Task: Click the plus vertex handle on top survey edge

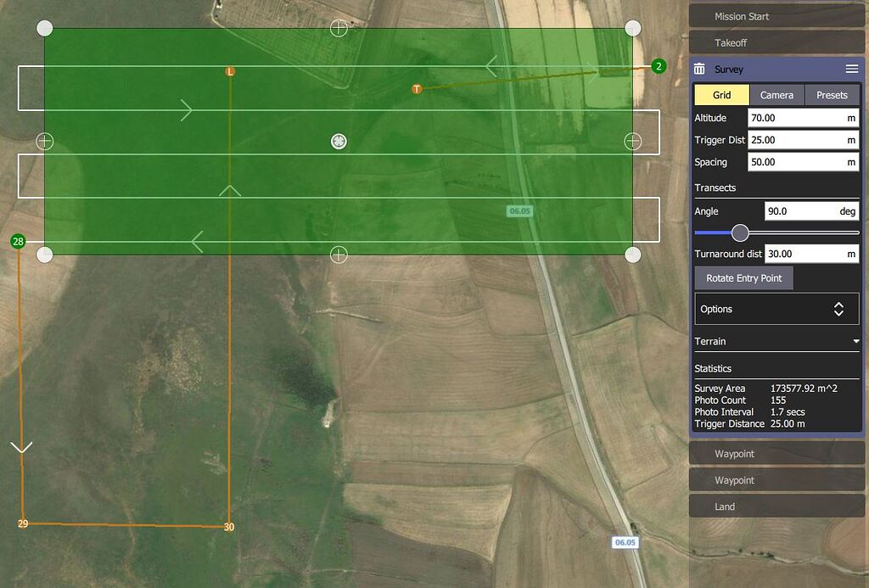Action: coord(339,28)
